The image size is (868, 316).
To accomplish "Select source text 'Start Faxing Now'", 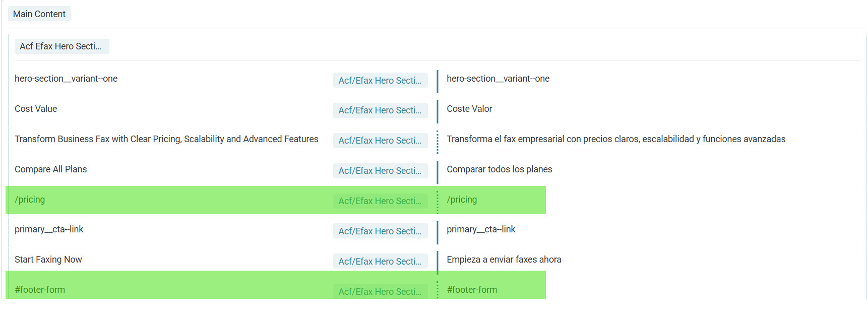I will point(48,260).
